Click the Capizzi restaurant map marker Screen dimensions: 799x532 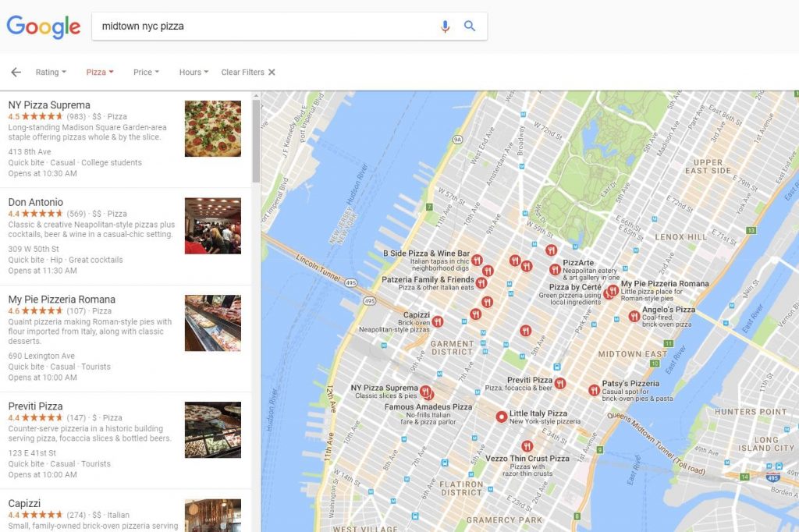point(438,321)
